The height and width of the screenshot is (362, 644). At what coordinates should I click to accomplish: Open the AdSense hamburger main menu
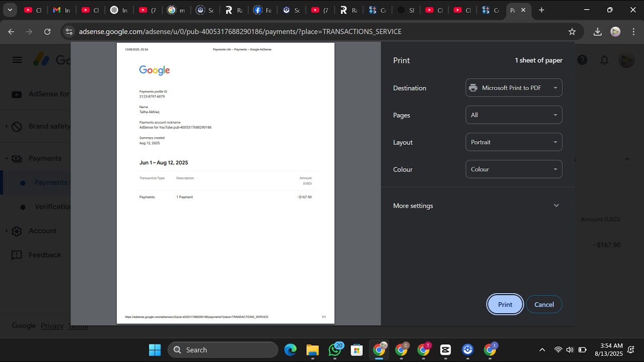pos(17,60)
